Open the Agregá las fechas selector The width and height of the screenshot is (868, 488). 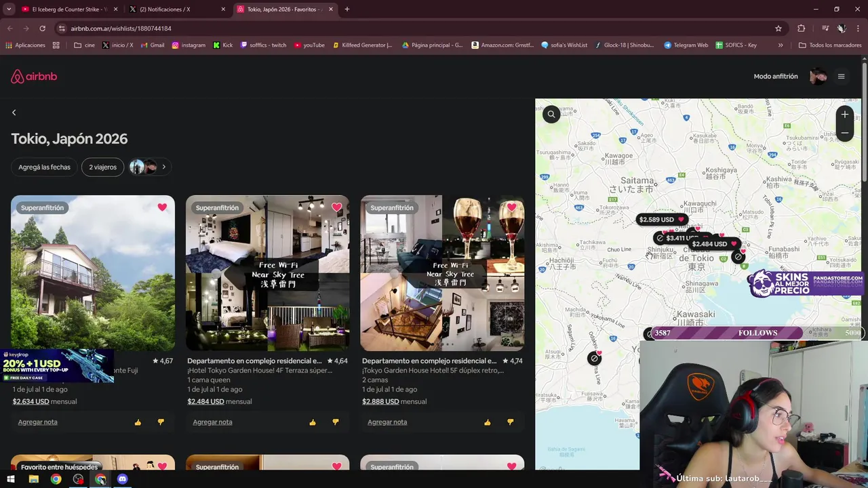(44, 167)
